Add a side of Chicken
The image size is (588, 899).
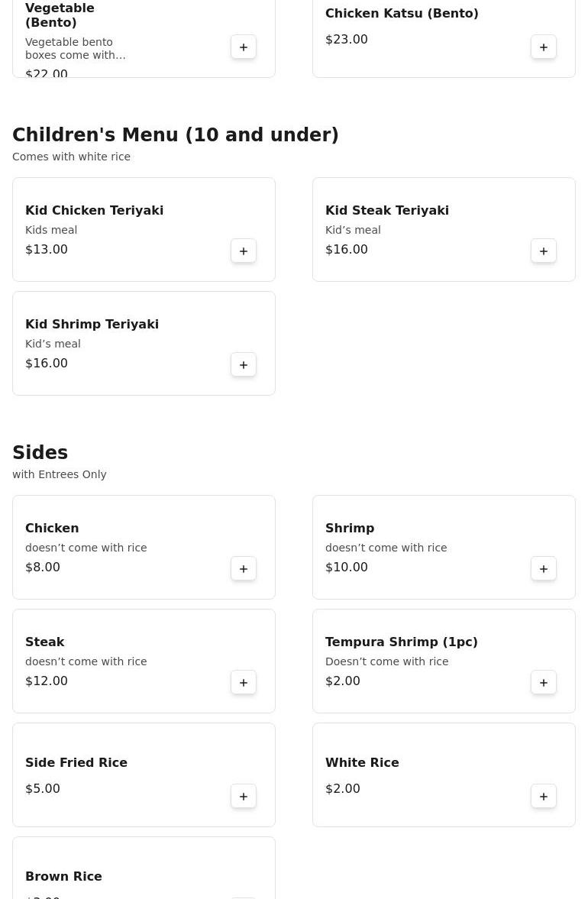(244, 569)
